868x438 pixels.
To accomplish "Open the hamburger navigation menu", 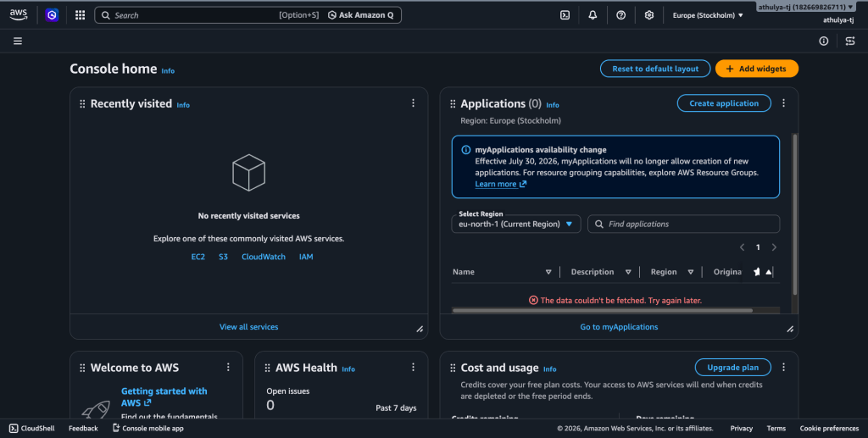I will [18, 41].
